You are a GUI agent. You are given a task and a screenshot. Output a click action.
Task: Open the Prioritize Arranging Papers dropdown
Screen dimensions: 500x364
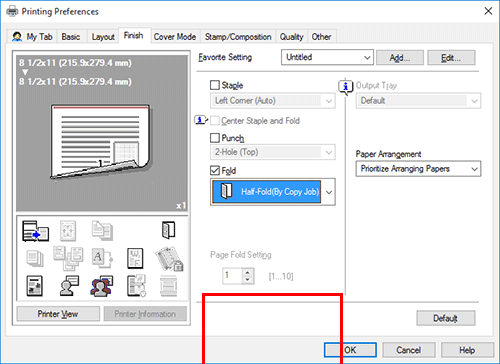point(418,169)
